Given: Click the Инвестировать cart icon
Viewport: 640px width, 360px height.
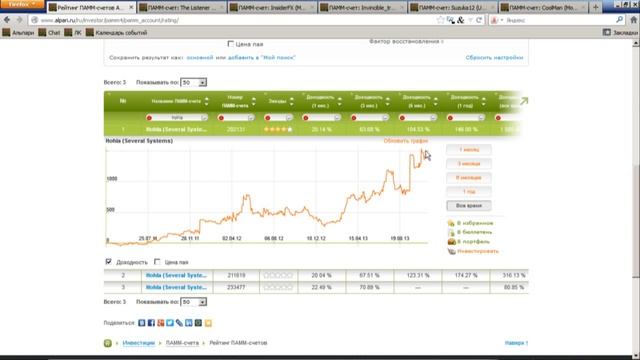Looking at the screenshot, I should coord(451,251).
